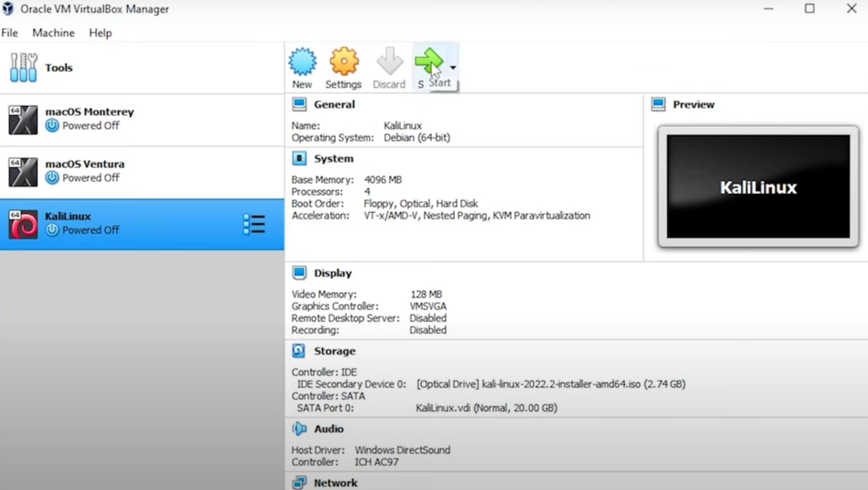Click macOS Monterey power state icon
This screenshot has height=490, width=868.
[x=52, y=126]
